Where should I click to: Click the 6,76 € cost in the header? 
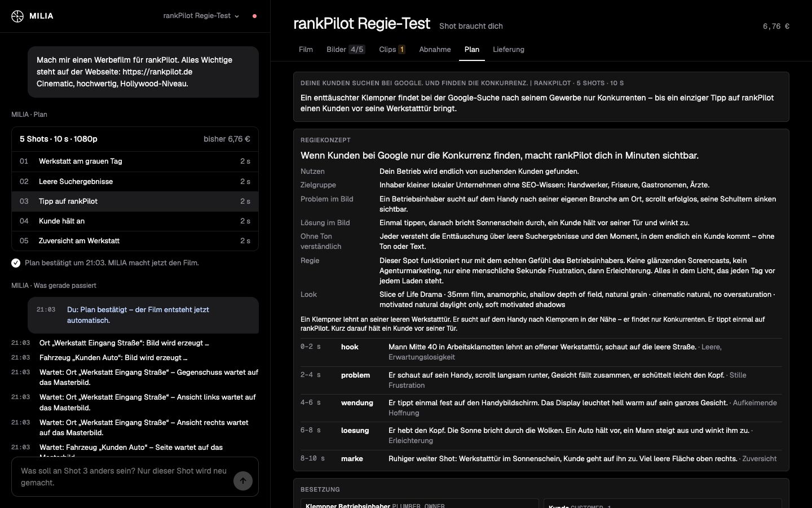tap(776, 26)
